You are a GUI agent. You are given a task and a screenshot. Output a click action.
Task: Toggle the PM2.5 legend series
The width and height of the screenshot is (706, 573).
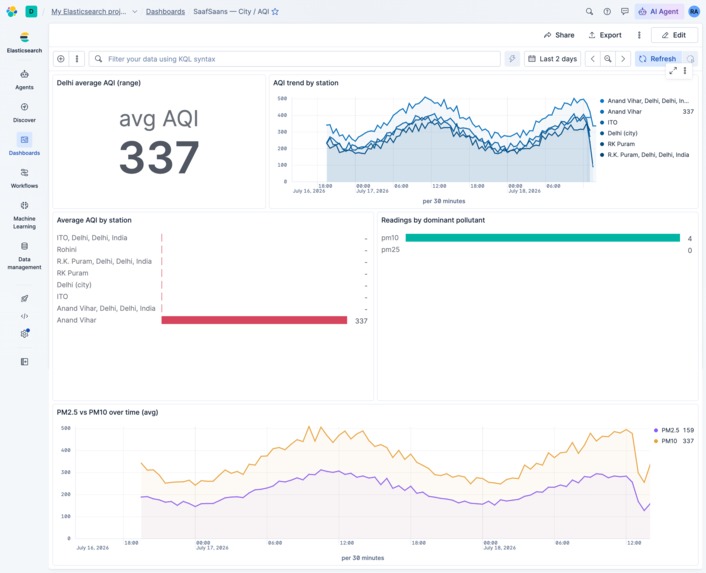point(669,430)
